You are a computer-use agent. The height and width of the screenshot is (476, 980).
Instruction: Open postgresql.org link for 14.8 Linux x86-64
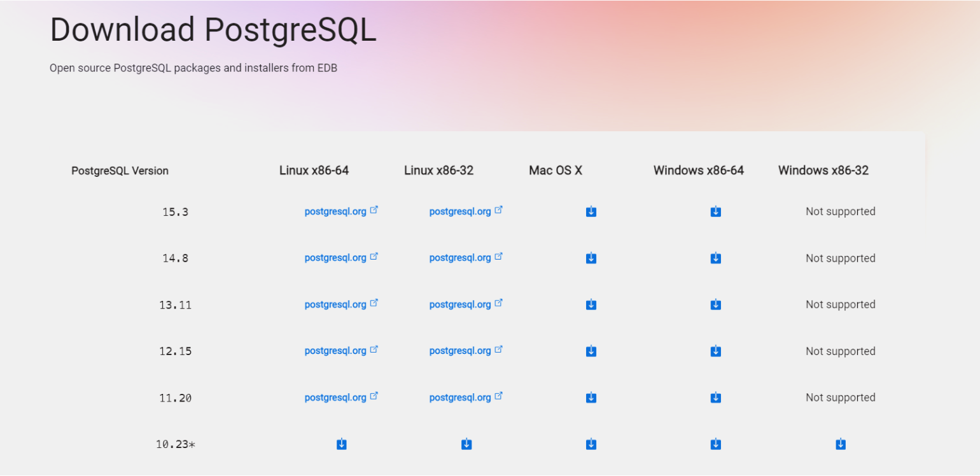coord(341,258)
